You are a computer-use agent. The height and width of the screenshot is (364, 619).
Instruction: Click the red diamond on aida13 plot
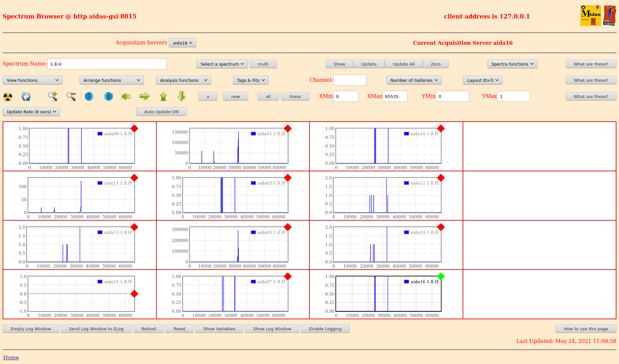[x=134, y=227]
